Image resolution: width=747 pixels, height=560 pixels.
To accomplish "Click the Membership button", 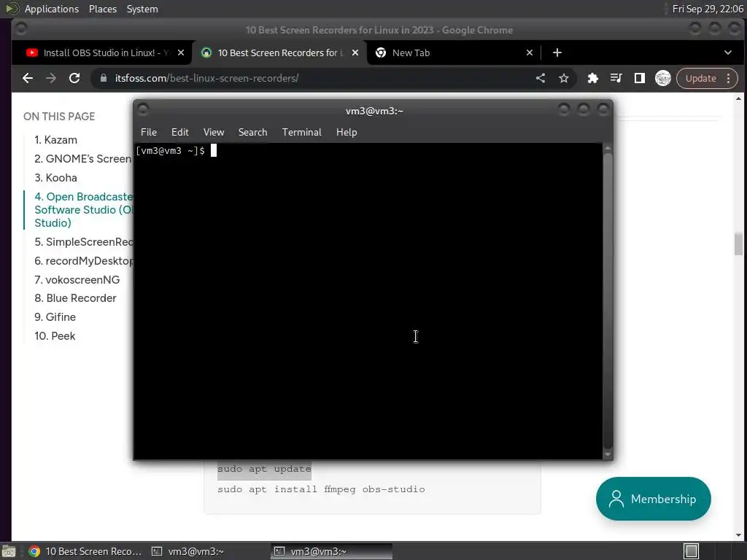I will click(x=653, y=499).
